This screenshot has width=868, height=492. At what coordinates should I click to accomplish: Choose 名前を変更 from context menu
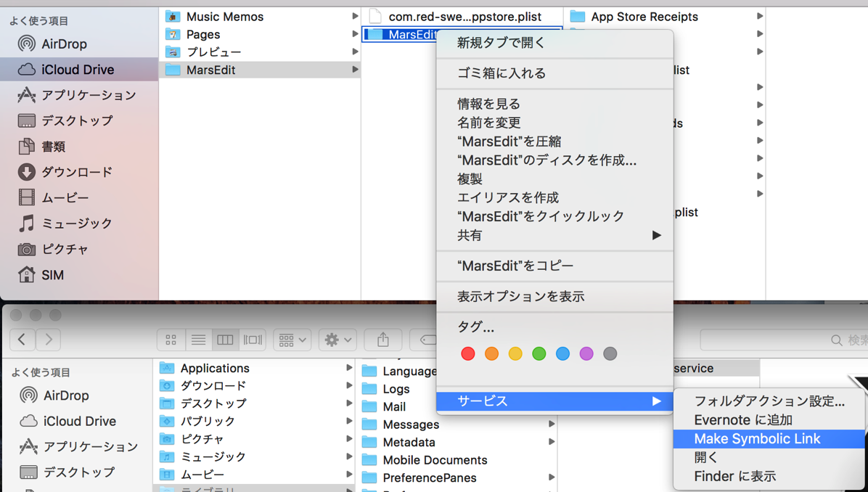pyautogui.click(x=554, y=123)
